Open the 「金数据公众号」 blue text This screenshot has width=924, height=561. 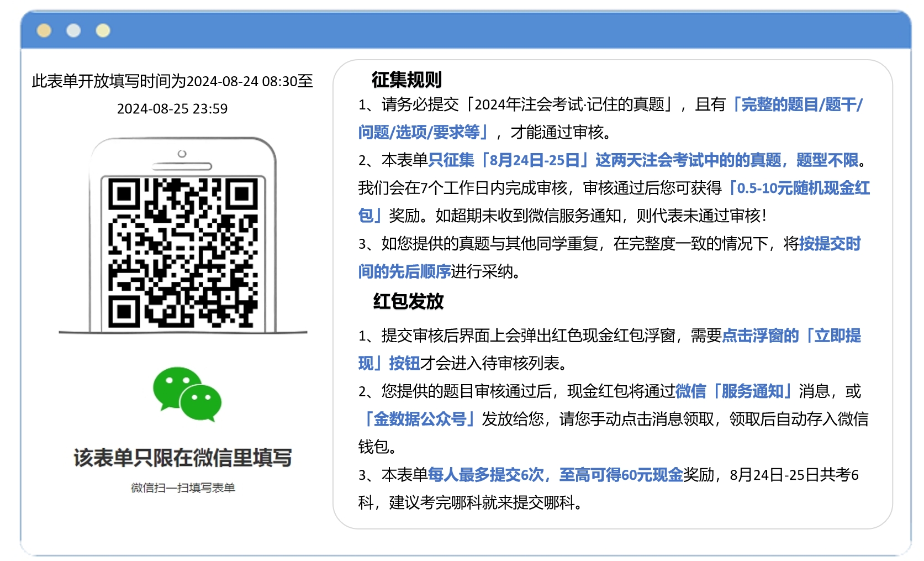pyautogui.click(x=420, y=419)
